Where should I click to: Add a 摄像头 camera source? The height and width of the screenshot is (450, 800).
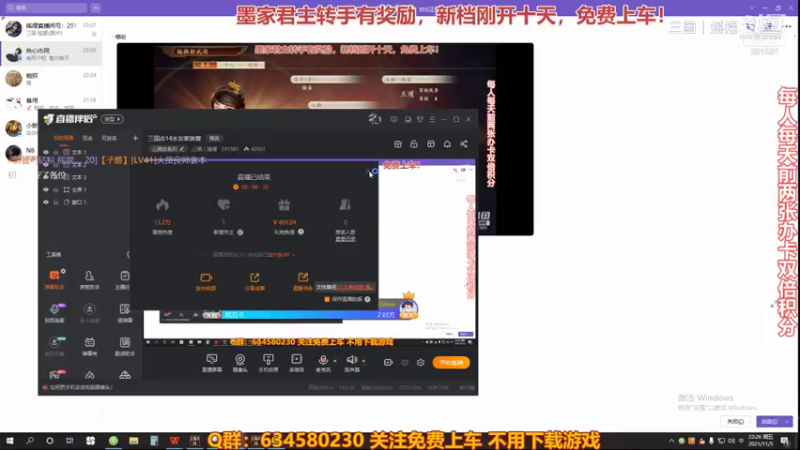tap(240, 363)
